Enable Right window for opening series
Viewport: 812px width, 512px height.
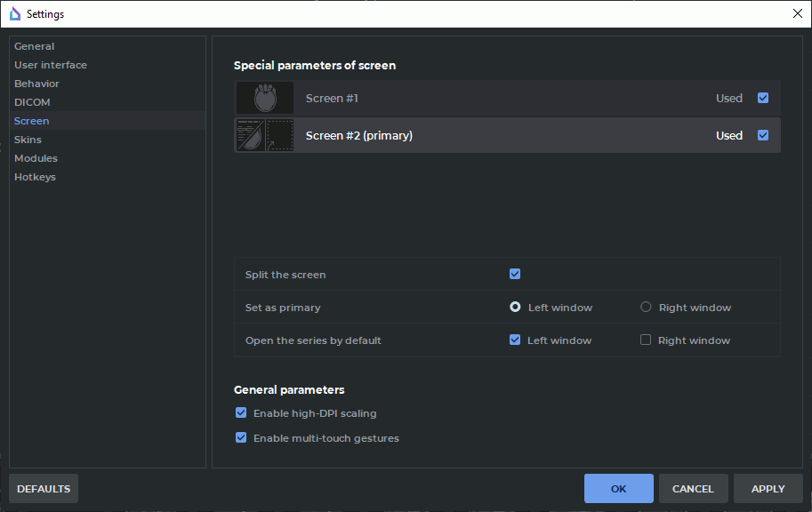point(646,340)
